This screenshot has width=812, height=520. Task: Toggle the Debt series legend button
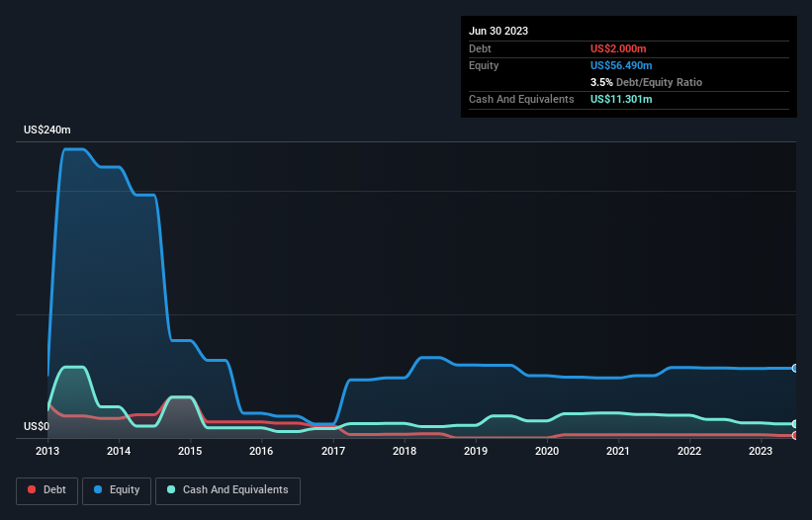(46, 490)
